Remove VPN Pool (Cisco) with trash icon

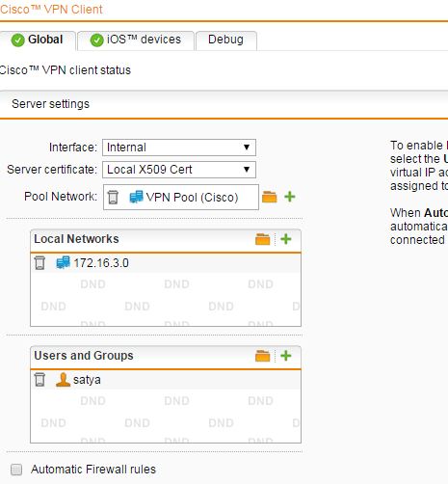(113, 197)
